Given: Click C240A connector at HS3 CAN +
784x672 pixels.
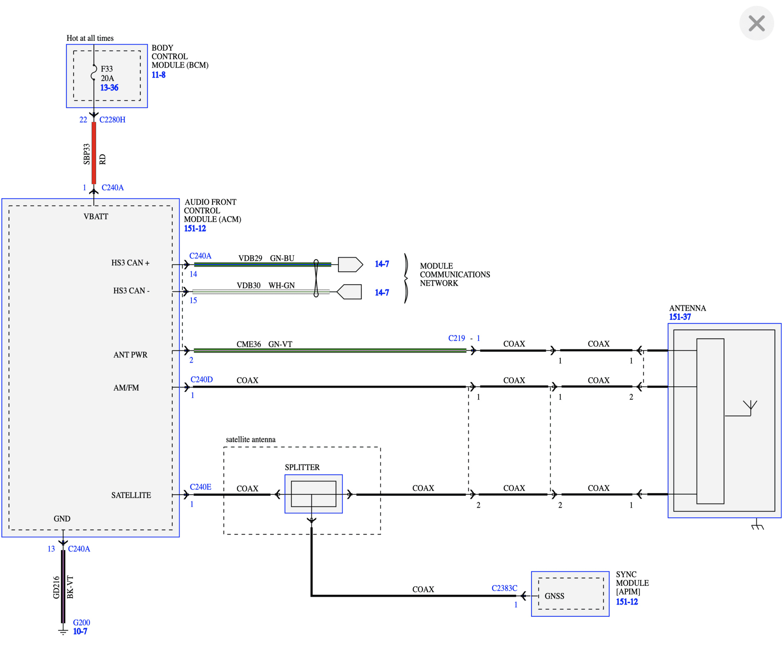Looking at the screenshot, I should [200, 256].
